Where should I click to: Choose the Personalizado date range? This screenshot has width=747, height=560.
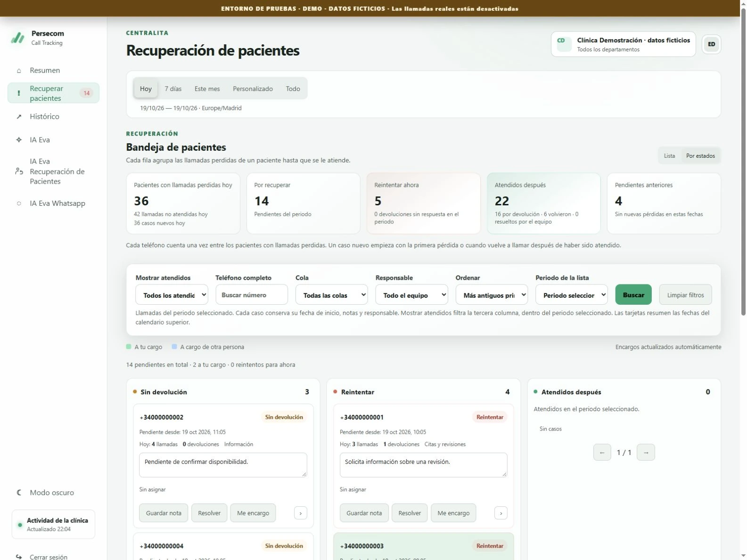click(253, 89)
